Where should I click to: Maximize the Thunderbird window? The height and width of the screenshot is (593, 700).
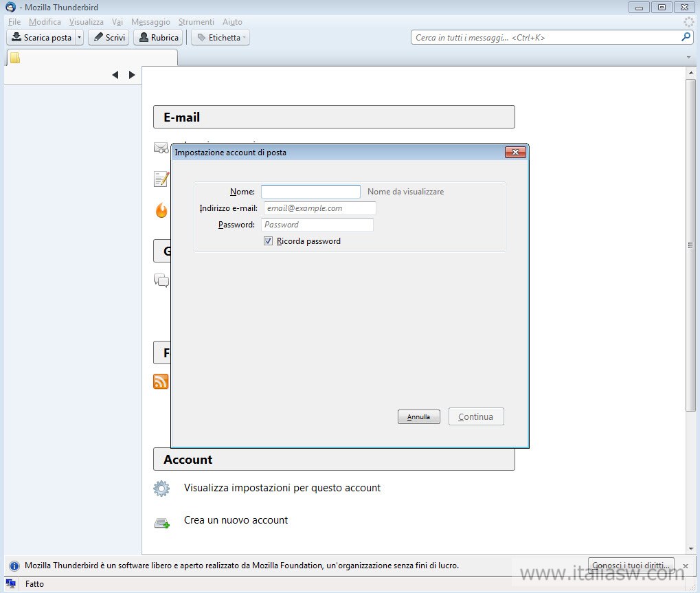pos(662,7)
